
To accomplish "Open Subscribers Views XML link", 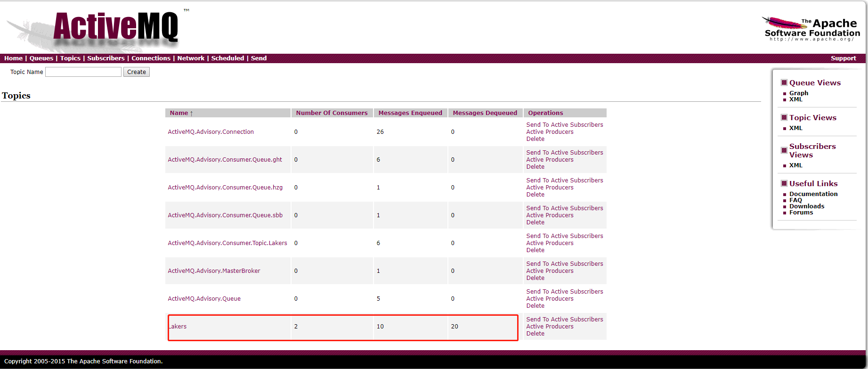I will (796, 165).
